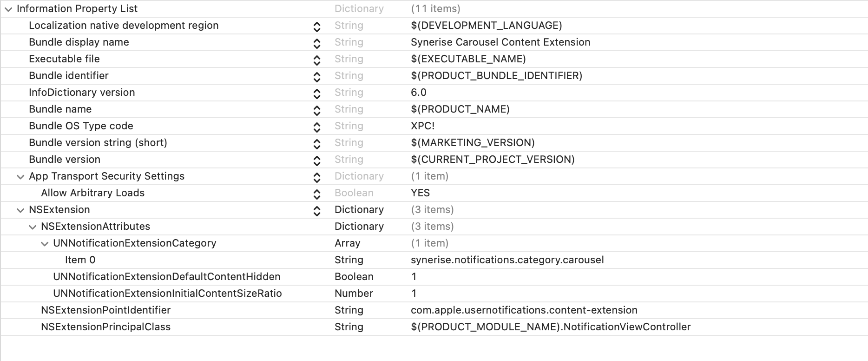868x361 pixels.
Task: Click String type of NSExtensionPrincipalClass row
Action: [x=349, y=327]
